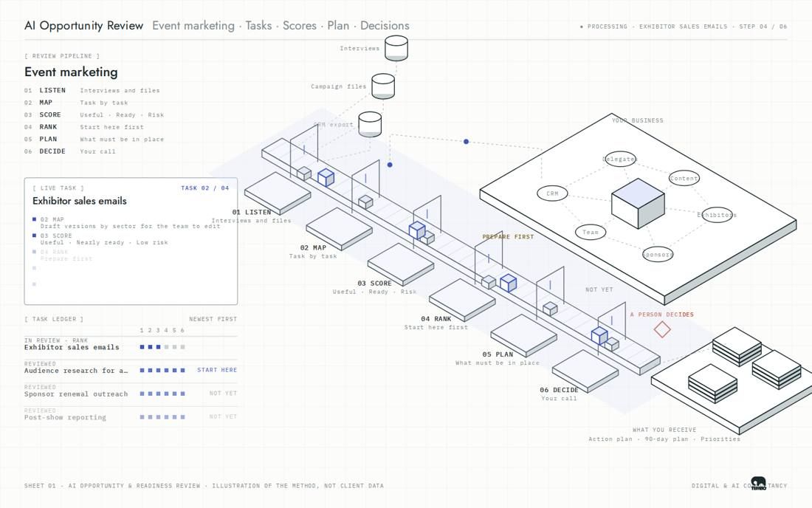Viewport: 812px width, 508px height.
Task: Click the Exhibitors node oval
Action: click(x=718, y=214)
